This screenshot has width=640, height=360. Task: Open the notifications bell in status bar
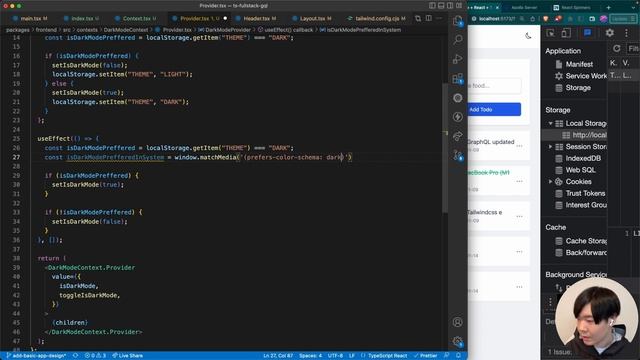458,356
